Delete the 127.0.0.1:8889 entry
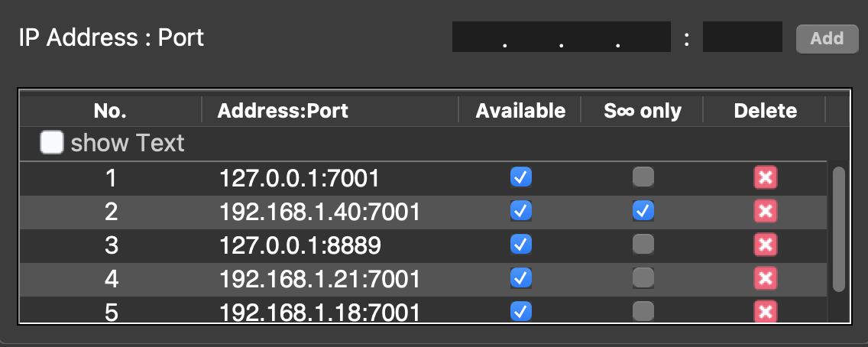Viewport: 868px width, 347px height. click(x=765, y=244)
